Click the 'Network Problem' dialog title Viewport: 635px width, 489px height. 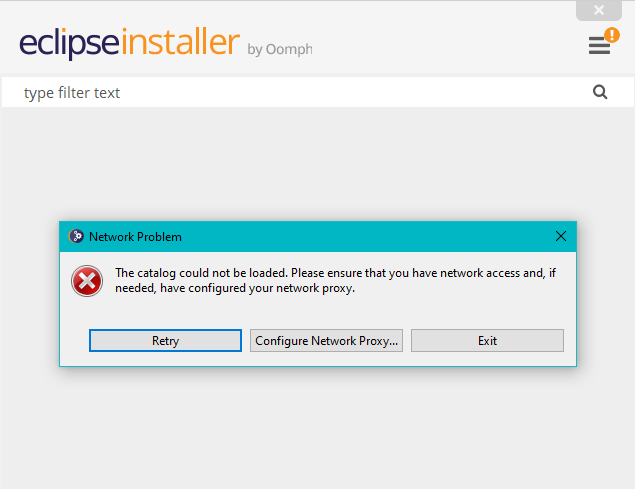point(135,237)
